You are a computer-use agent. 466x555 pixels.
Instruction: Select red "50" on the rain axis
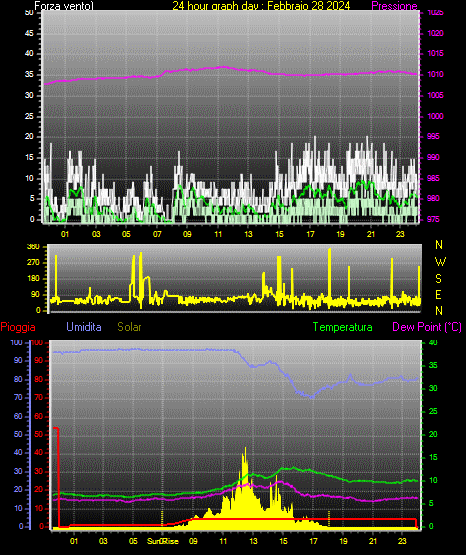tap(38, 434)
